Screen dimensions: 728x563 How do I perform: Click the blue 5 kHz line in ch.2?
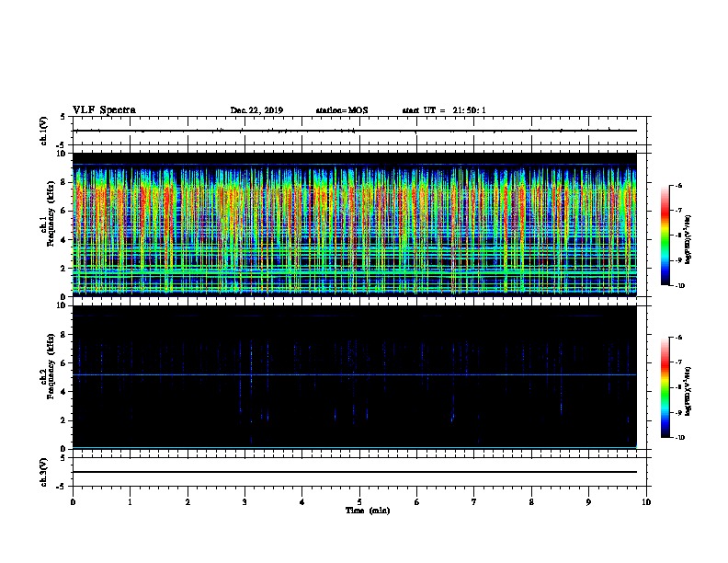(x=355, y=374)
